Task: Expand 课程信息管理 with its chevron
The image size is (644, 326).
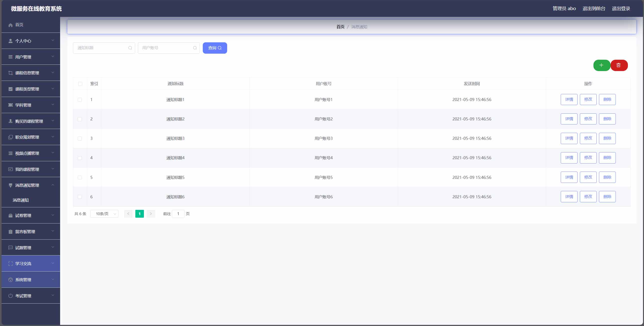Action: click(x=53, y=73)
